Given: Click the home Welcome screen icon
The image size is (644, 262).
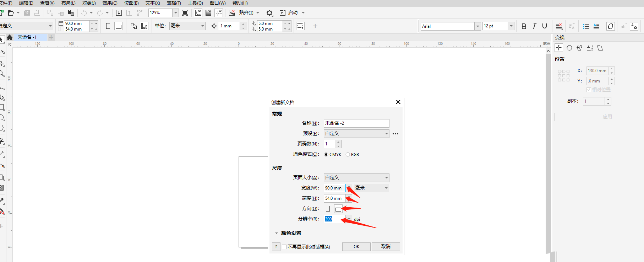Looking at the screenshot, I should [x=10, y=37].
